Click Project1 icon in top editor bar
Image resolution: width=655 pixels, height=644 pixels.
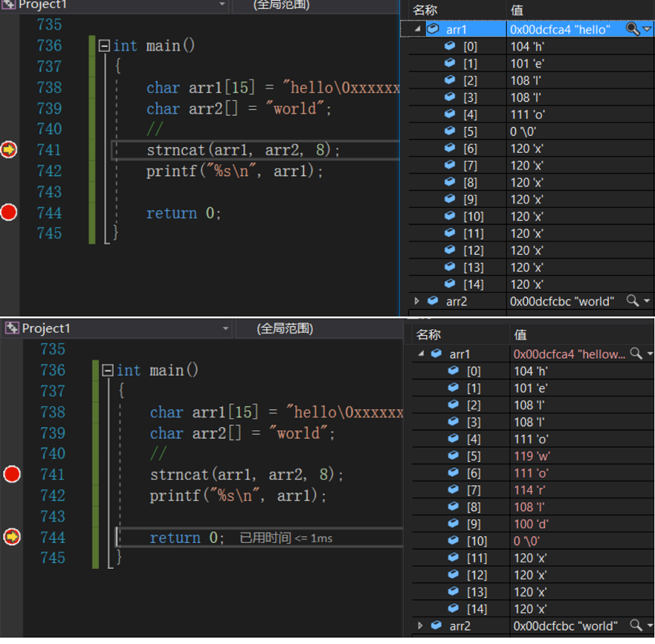pyautogui.click(x=9, y=4)
